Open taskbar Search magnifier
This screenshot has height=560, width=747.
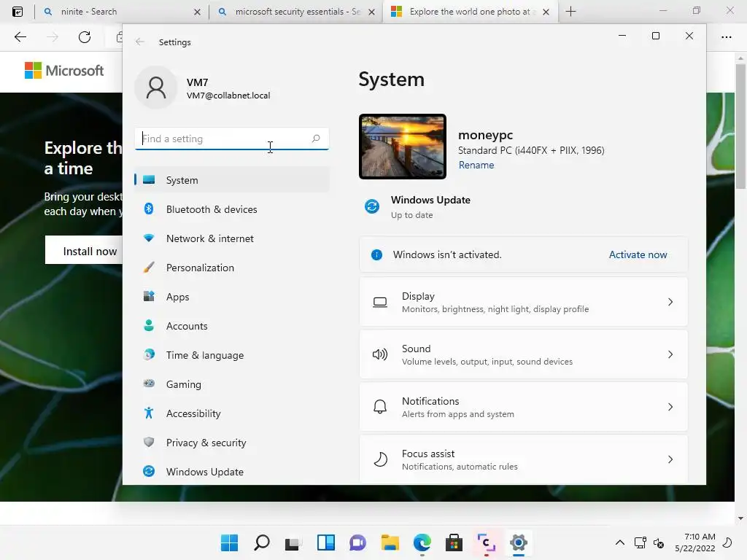click(x=262, y=542)
